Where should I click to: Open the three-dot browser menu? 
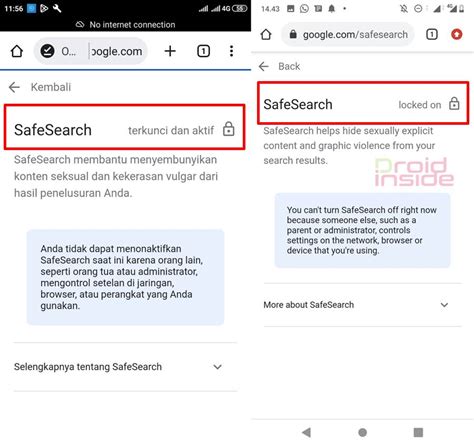point(231,51)
